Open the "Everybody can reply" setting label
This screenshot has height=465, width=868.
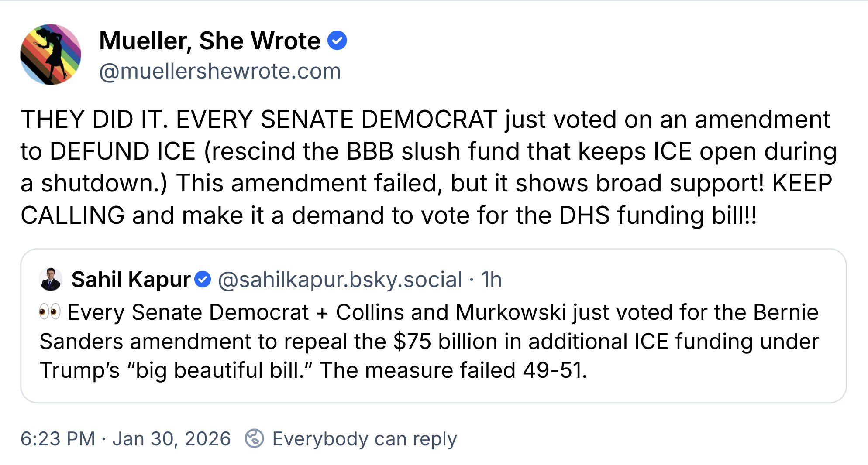pyautogui.click(x=364, y=439)
